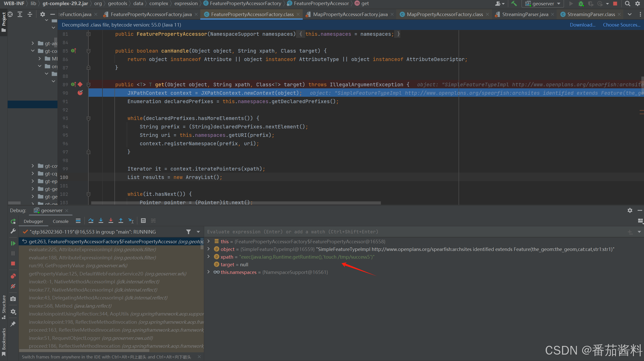The width and height of the screenshot is (644, 361).
Task: Click Resume Program icon in debug sidebar
Action: click(13, 243)
